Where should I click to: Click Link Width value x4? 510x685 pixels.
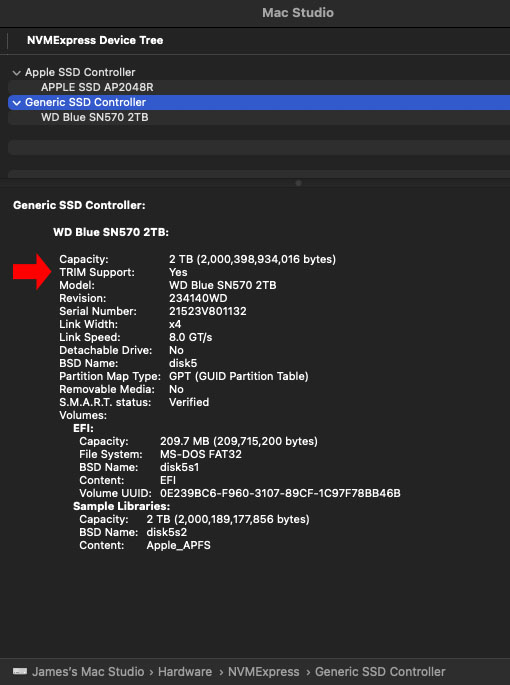175,325
